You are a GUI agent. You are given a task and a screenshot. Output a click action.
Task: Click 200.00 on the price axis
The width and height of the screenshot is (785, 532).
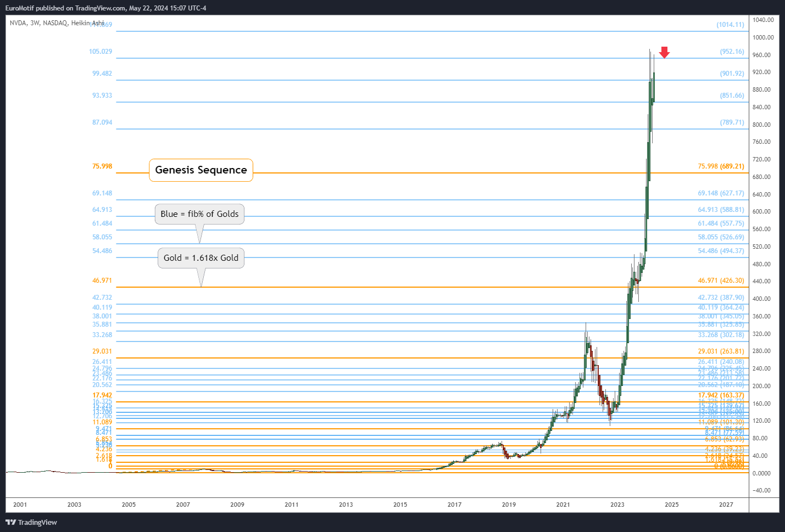[761, 386]
